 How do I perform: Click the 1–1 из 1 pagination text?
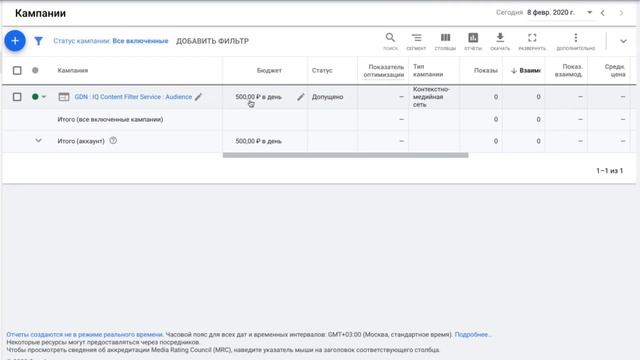[x=610, y=171]
